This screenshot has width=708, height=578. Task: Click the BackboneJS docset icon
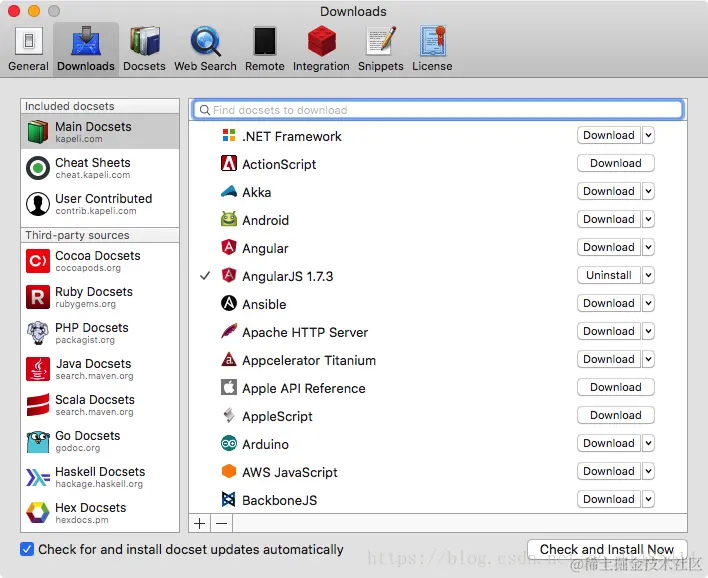click(229, 499)
